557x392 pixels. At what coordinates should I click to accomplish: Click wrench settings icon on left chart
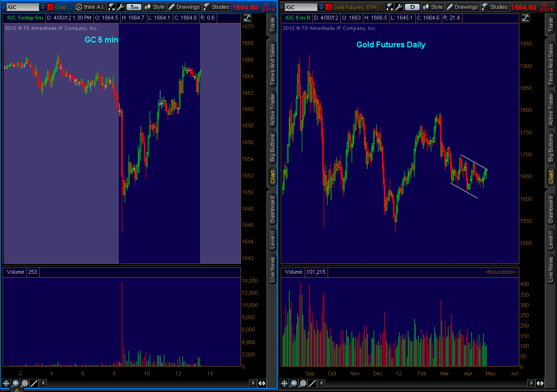click(x=120, y=7)
